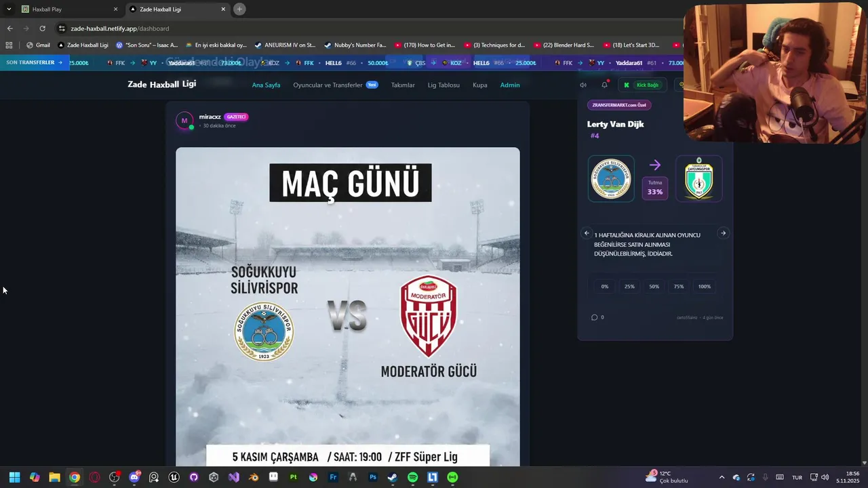
Task: Click the Kick Bağla button
Action: 642,85
